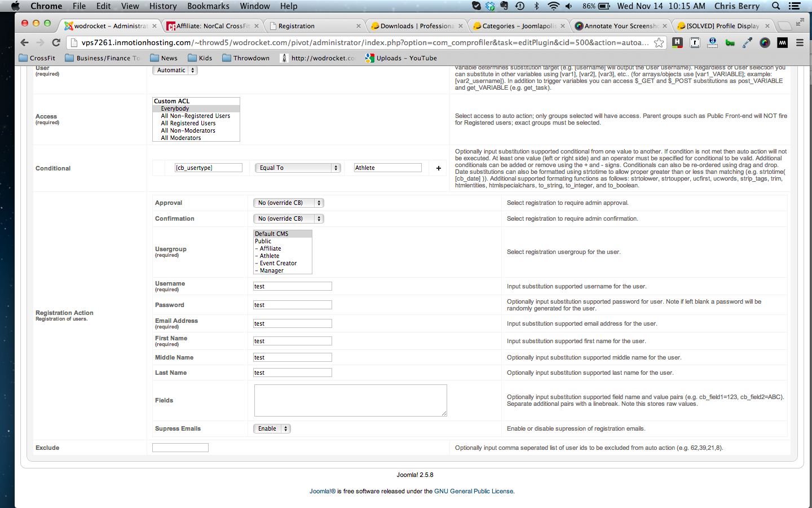This screenshot has width=812, height=508.
Task: Click the browser address bar URL
Action: click(364, 42)
